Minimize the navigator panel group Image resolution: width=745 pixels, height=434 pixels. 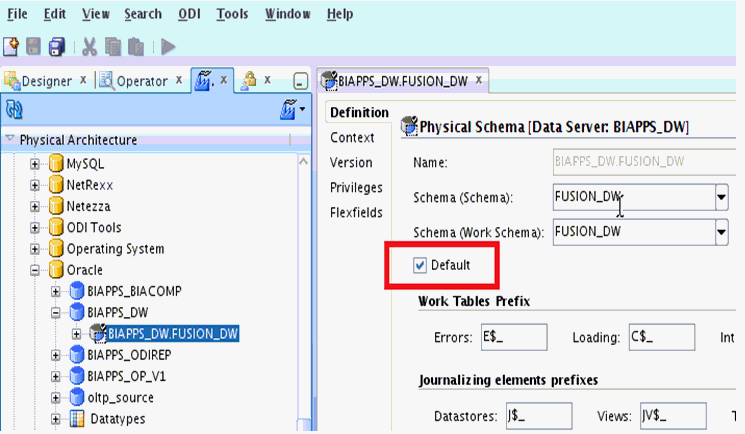[300, 81]
